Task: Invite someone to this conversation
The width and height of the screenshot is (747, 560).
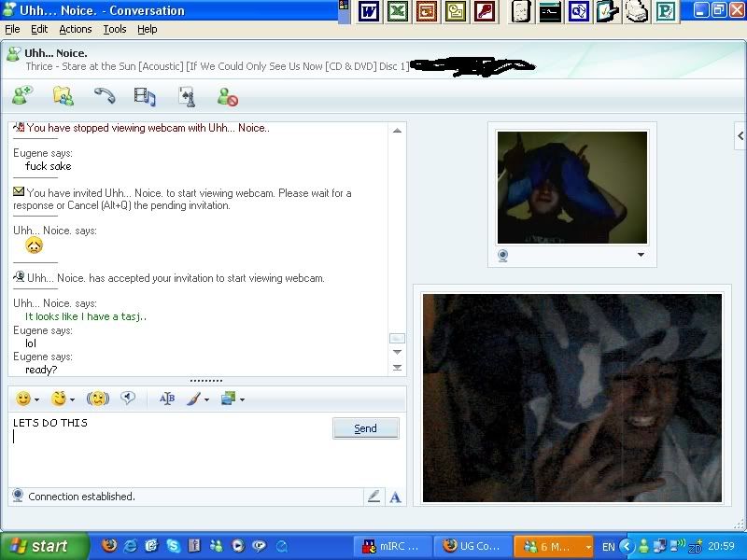Action: pyautogui.click(x=21, y=96)
